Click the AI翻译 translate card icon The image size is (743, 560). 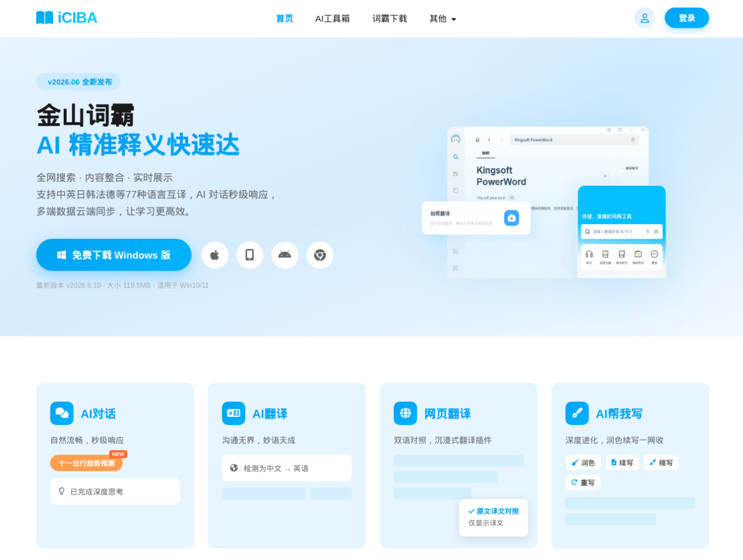(234, 413)
